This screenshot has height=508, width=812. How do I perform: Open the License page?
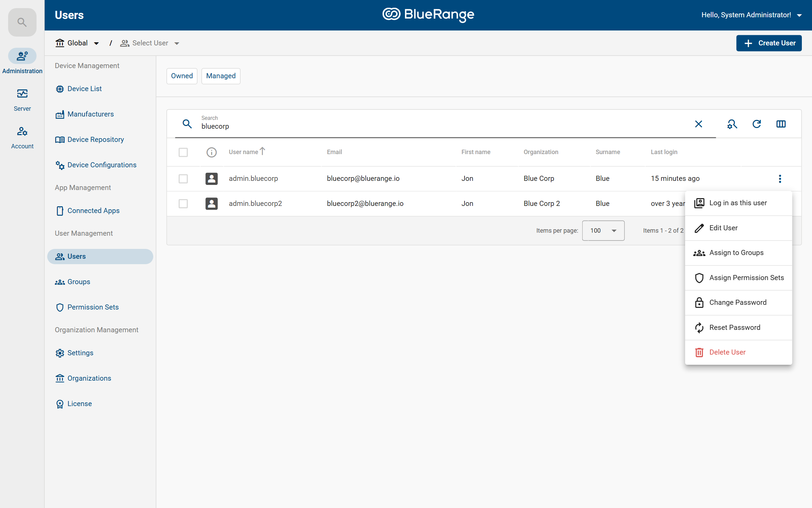100,404
